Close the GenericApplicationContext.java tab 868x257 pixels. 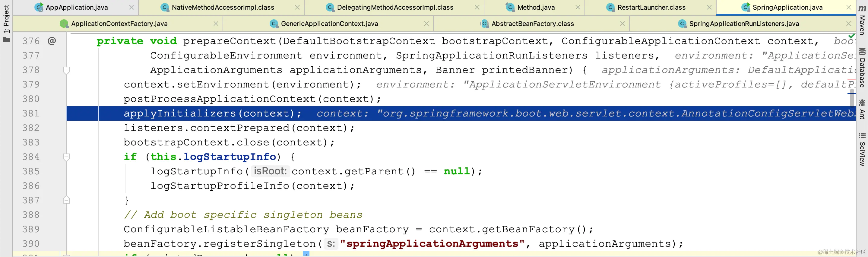(426, 24)
